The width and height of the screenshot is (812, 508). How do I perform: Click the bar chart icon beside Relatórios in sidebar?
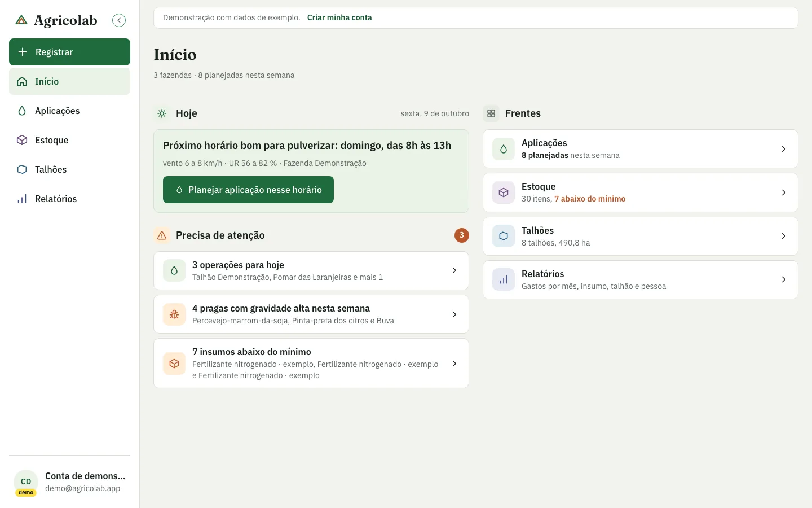tap(22, 199)
